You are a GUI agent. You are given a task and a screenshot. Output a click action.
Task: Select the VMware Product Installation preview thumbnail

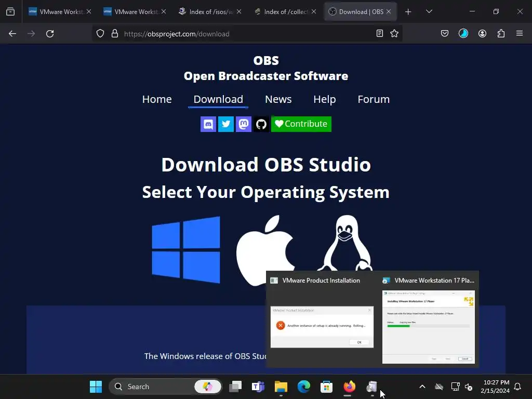click(x=322, y=327)
